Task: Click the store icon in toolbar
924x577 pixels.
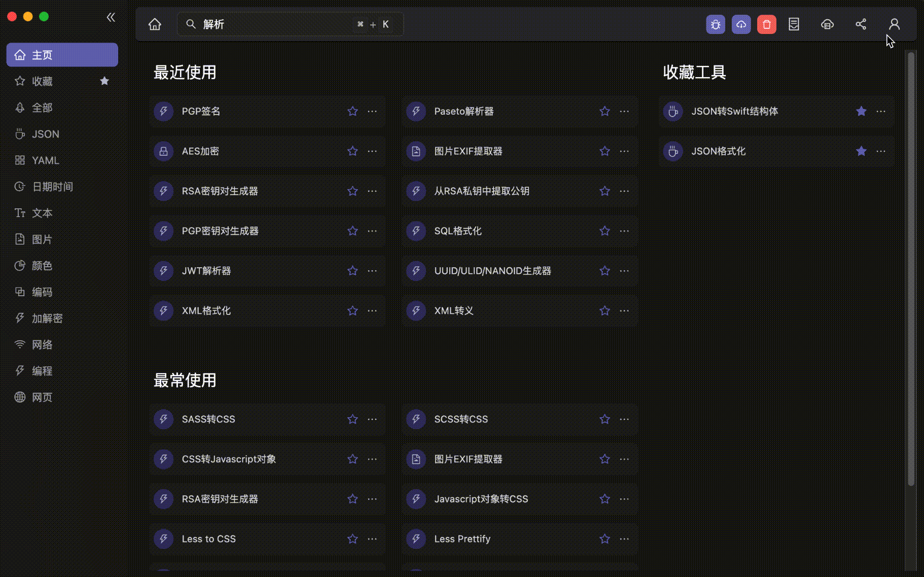Action: [x=827, y=24]
